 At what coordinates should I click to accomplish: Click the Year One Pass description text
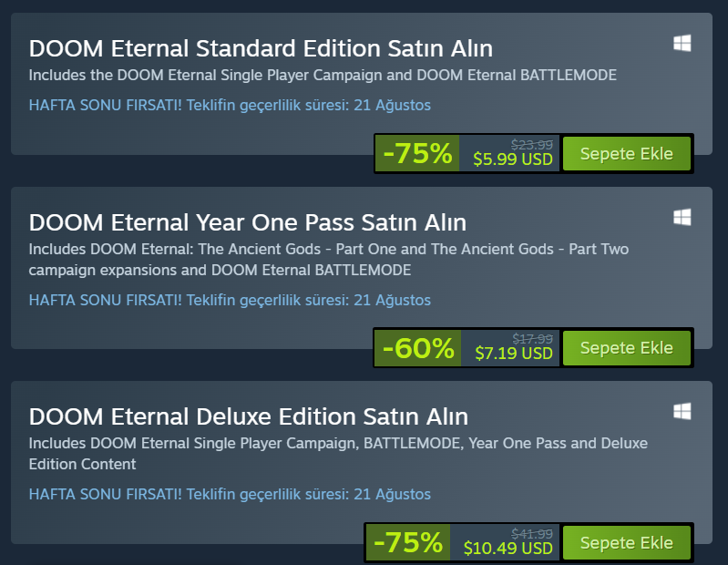(x=328, y=260)
